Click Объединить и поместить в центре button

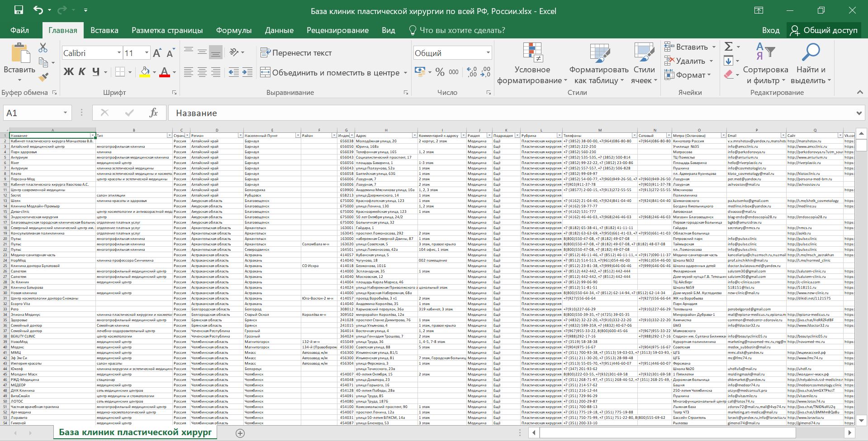pos(330,73)
